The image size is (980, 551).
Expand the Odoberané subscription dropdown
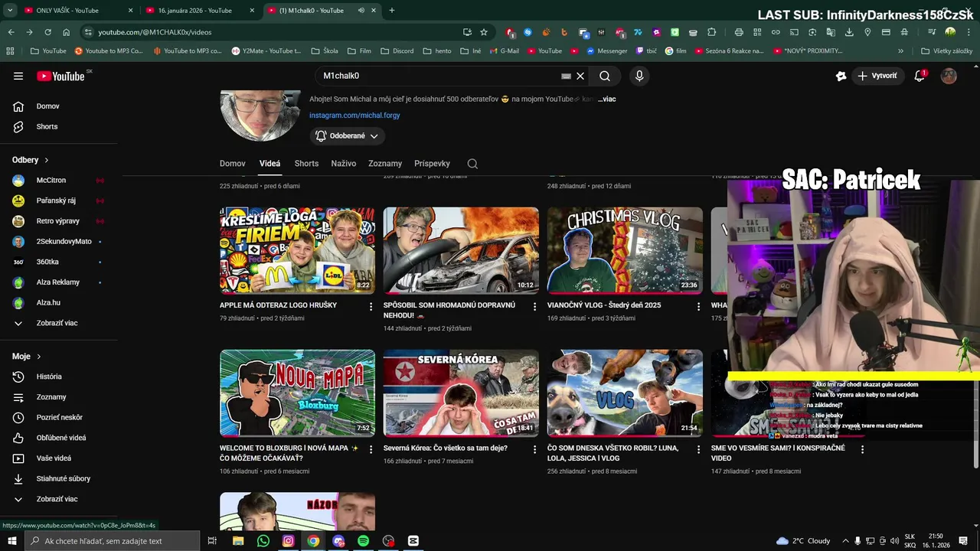(x=348, y=135)
